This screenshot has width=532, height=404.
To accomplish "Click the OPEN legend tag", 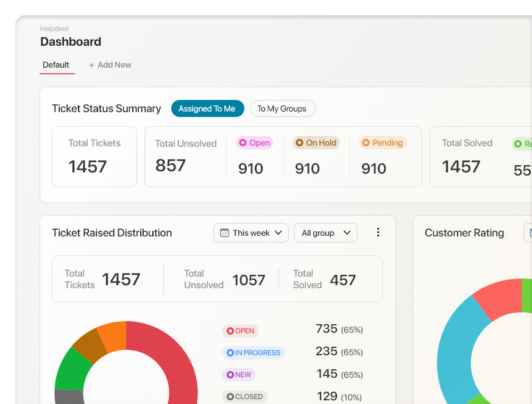I will (240, 331).
